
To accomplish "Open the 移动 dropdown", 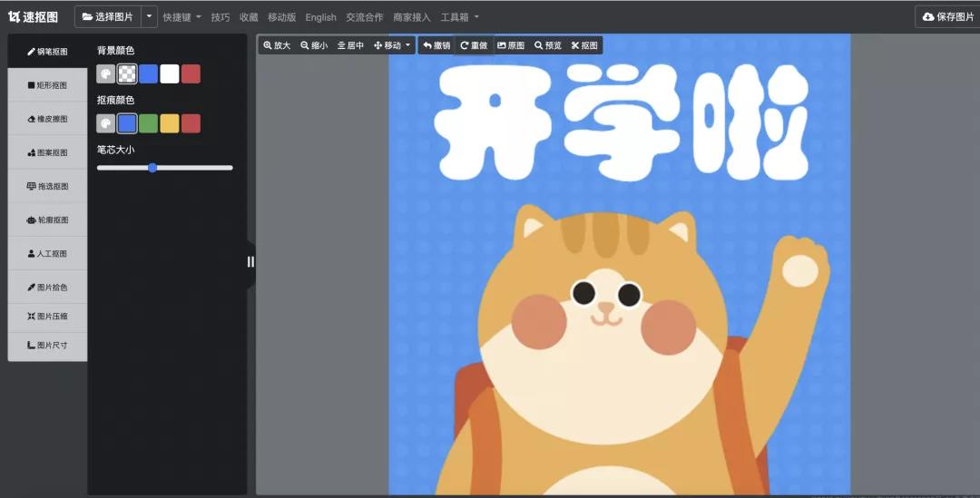I will [x=392, y=45].
